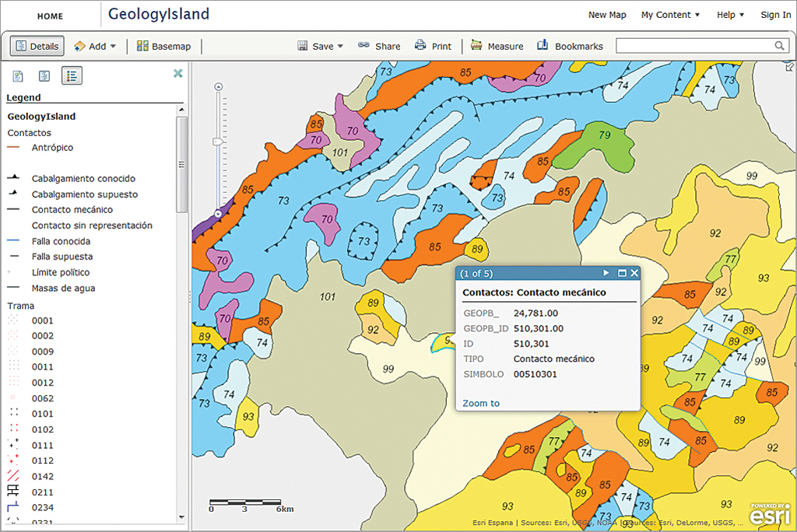This screenshot has height=532, width=797.
Task: Click the search magnifier icon
Action: coord(779,46)
